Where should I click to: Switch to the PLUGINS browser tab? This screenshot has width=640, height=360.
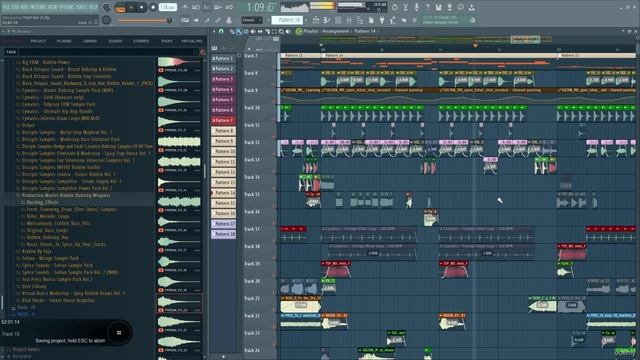tap(64, 41)
